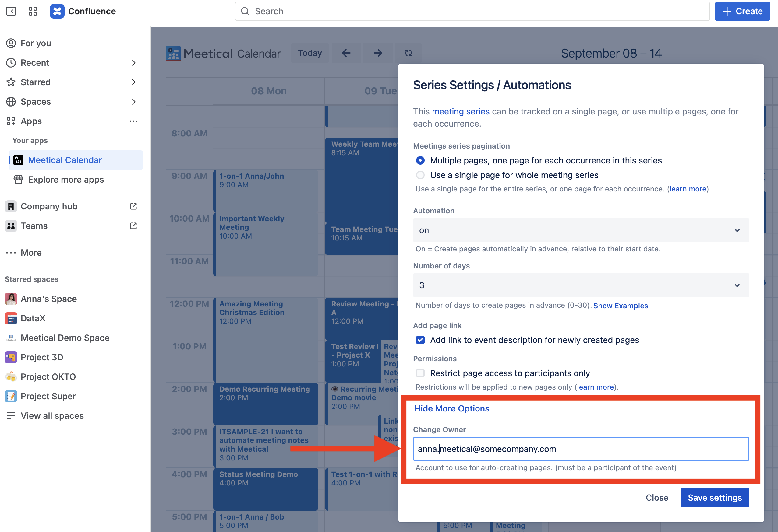Click the Save settings button
This screenshot has height=532, width=778.
(715, 498)
